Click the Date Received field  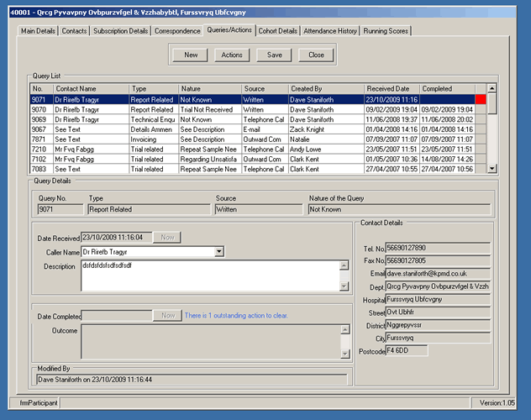click(x=117, y=237)
